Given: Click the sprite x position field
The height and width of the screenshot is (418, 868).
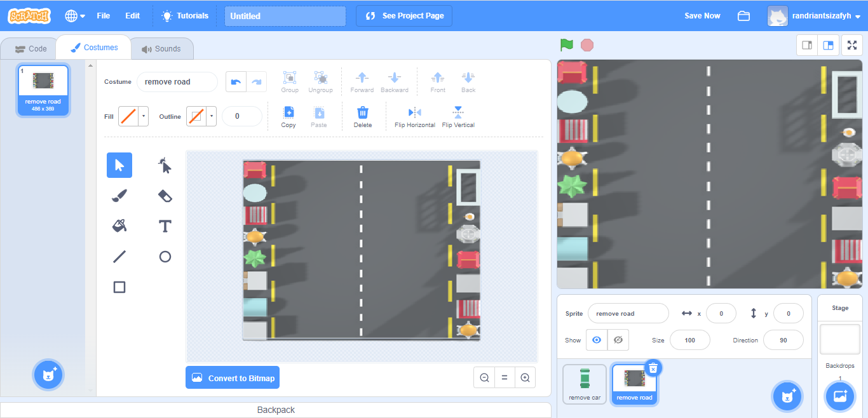Looking at the screenshot, I should point(721,313).
